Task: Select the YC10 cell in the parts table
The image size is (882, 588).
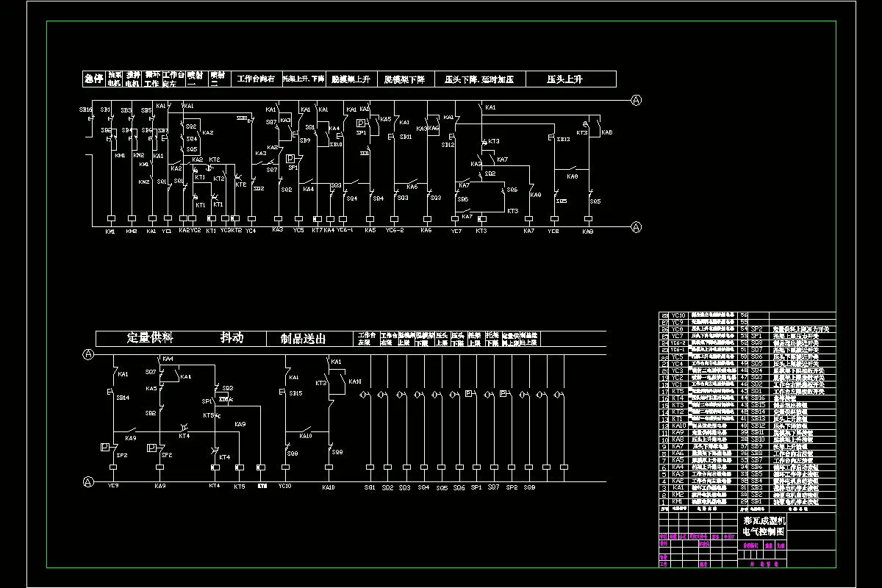Action: (x=678, y=315)
